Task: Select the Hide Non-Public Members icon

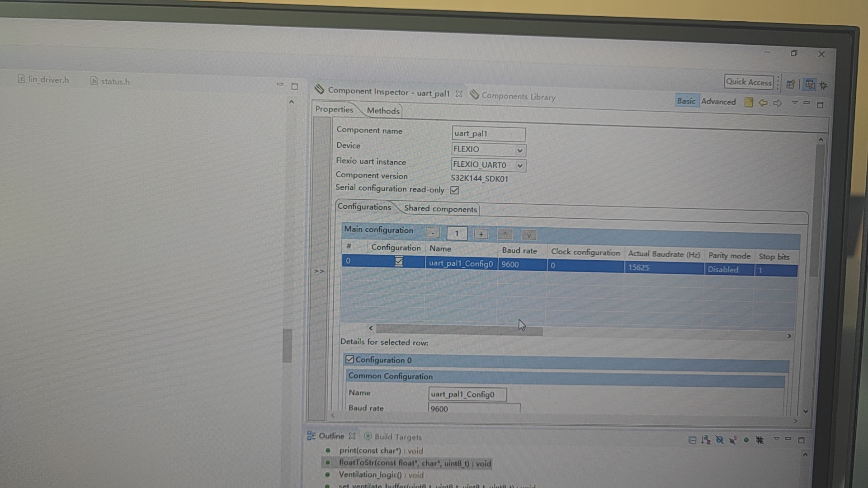Action: 746,440
